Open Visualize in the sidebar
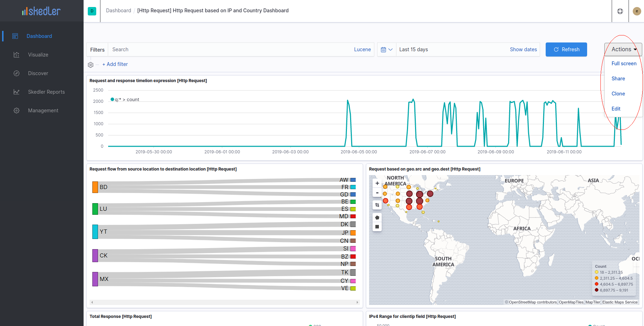 [x=38, y=55]
